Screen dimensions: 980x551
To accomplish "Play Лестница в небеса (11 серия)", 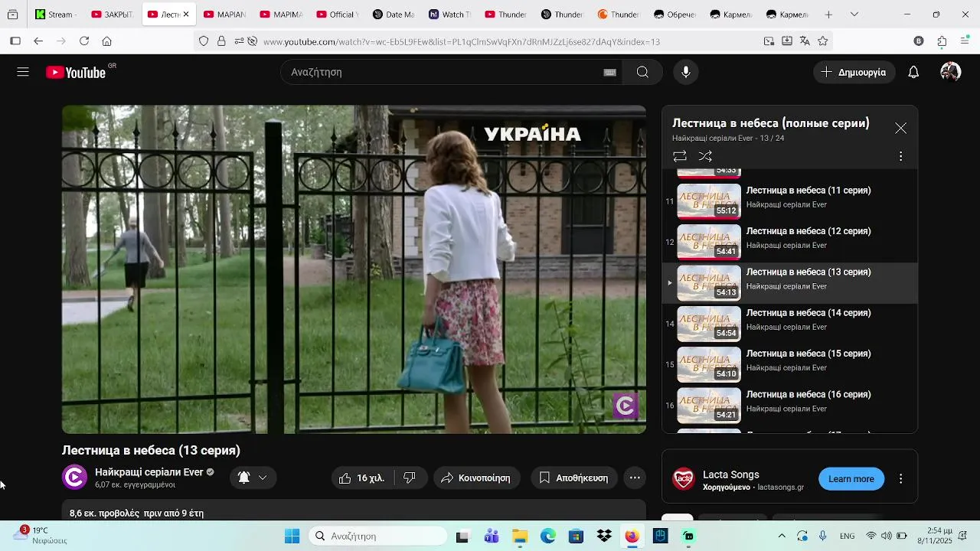I will click(x=789, y=201).
